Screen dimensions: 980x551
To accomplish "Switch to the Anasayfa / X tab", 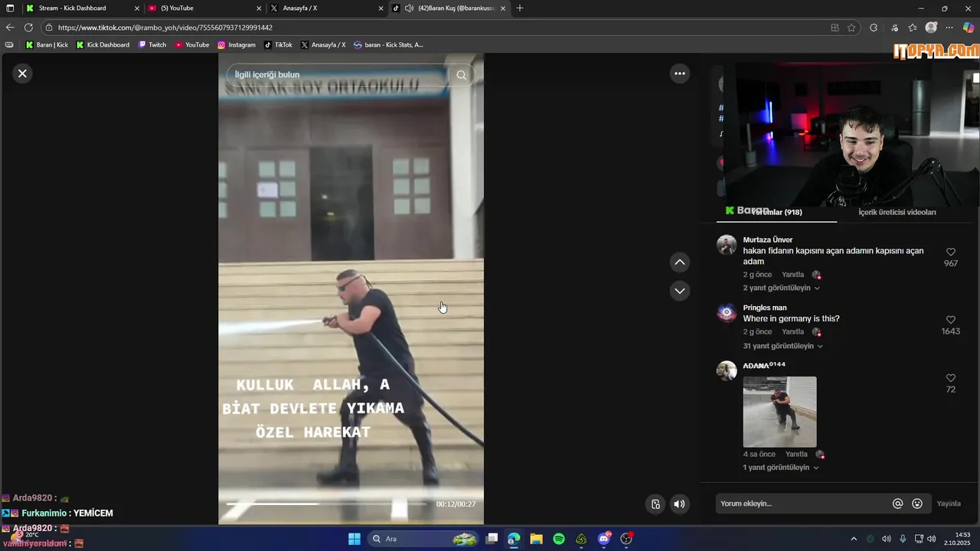I will pyautogui.click(x=326, y=8).
